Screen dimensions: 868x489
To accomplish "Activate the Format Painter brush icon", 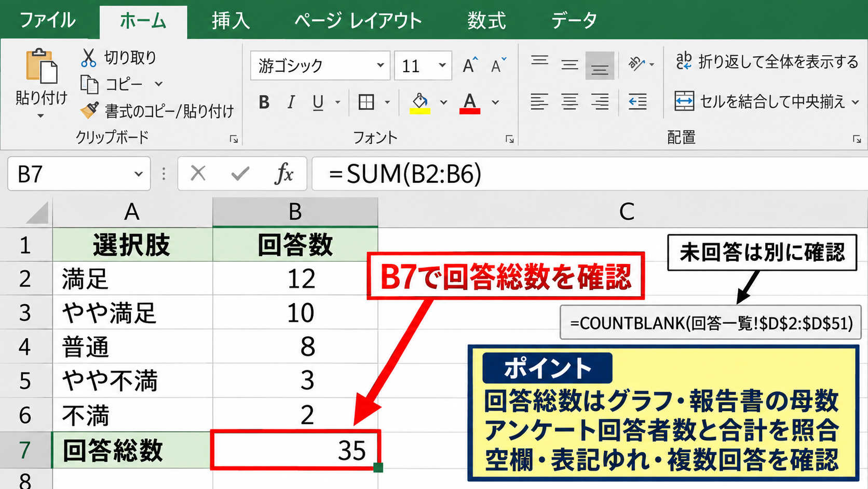I will (x=89, y=110).
